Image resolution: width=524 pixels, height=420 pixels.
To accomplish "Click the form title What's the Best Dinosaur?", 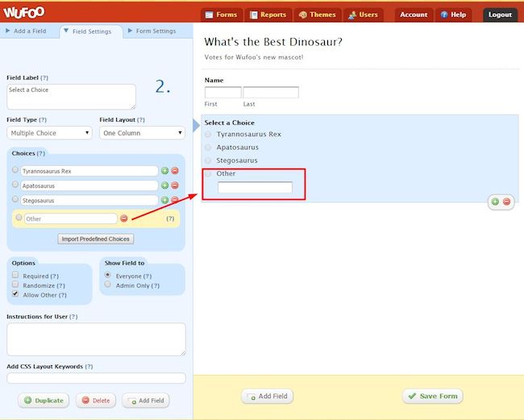I will (x=273, y=42).
